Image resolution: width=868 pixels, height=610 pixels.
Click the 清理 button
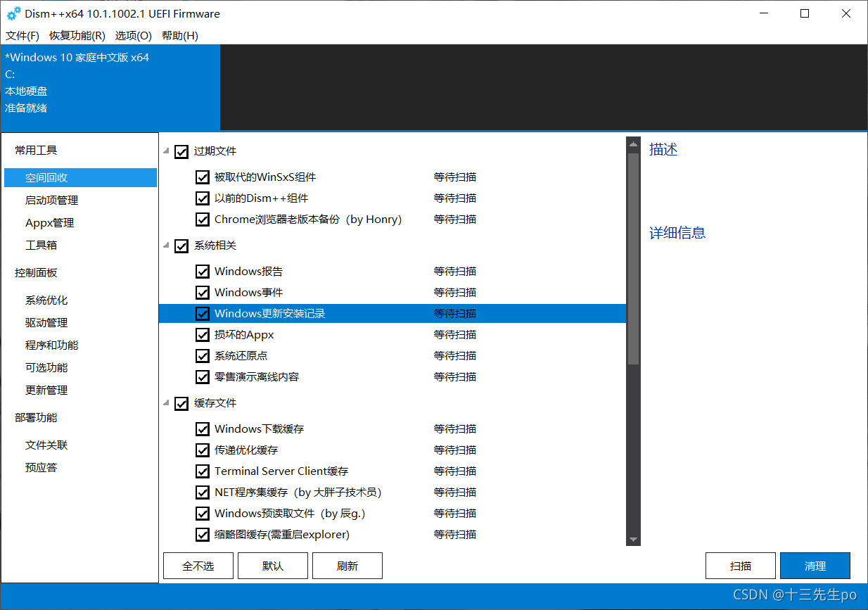[815, 566]
